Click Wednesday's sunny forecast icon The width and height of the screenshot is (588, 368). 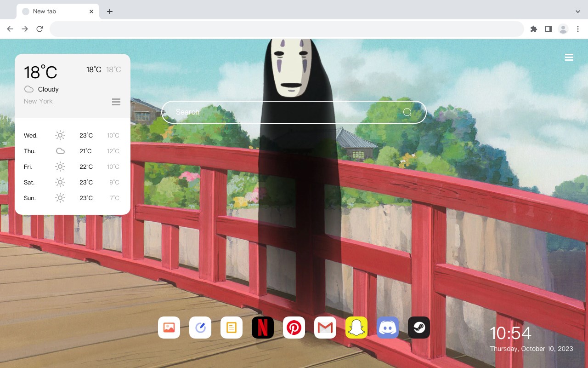[60, 135]
